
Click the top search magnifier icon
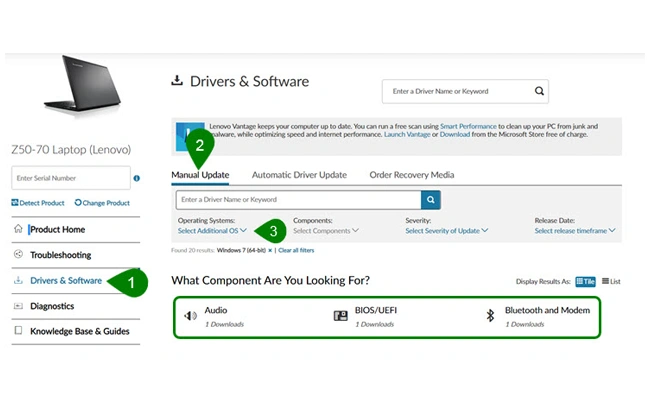(x=539, y=91)
